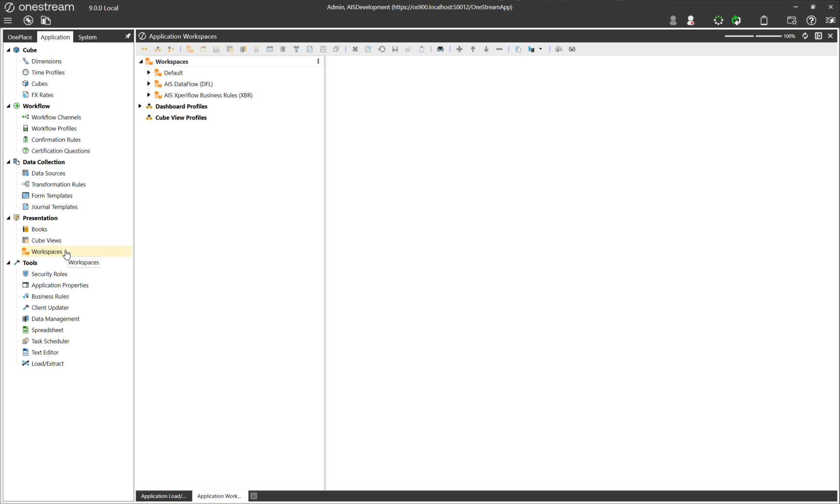Click the binoculars search icon in toolbar
Viewport: 840px width, 504px height.
coord(440,49)
